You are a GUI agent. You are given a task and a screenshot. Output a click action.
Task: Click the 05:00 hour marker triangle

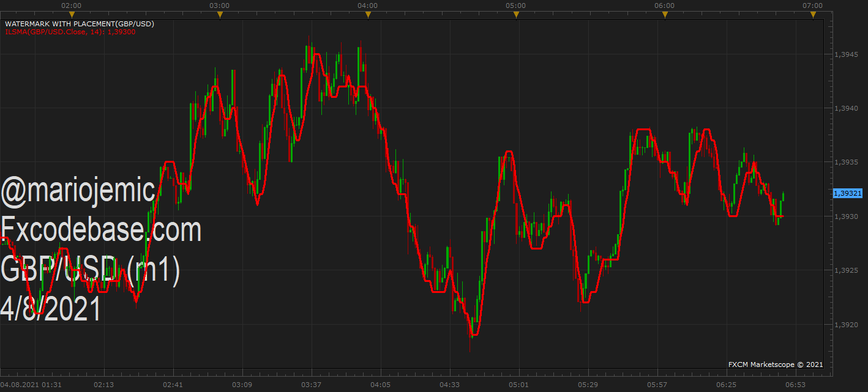516,14
